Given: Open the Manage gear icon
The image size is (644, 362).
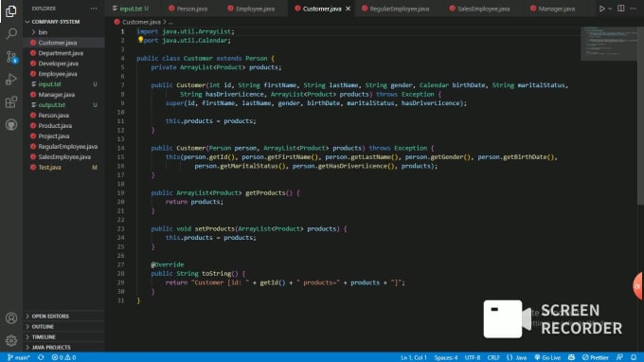Looking at the screenshot, I should (11, 340).
